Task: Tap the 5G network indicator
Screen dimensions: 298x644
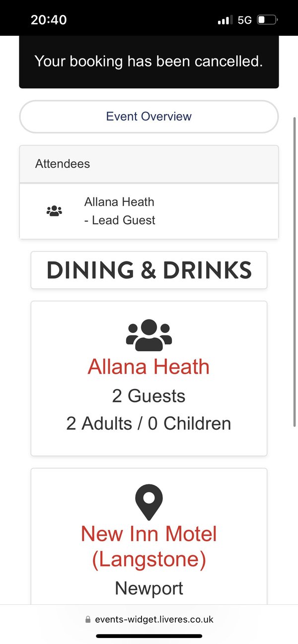Action: [245, 20]
